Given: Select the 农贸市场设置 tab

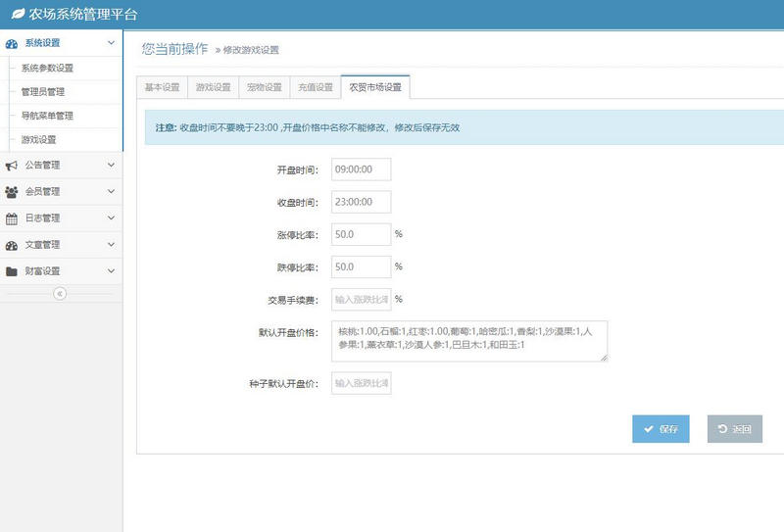Looking at the screenshot, I should click(x=375, y=87).
